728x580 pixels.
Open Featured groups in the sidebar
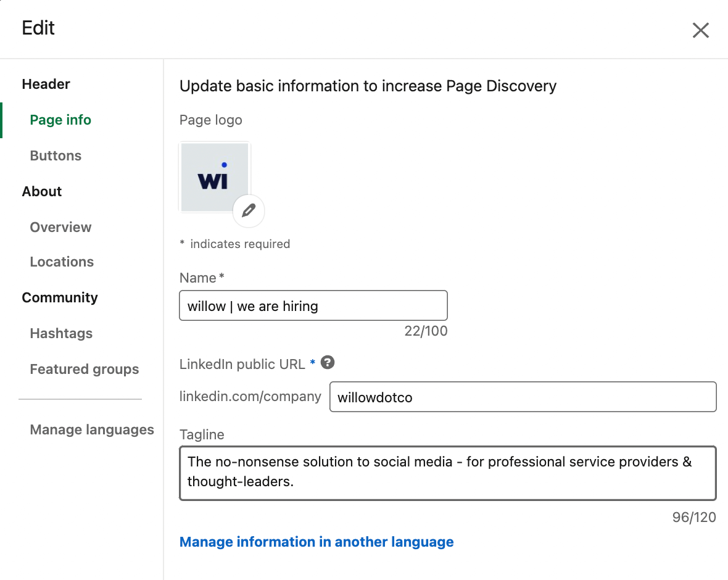tap(85, 369)
